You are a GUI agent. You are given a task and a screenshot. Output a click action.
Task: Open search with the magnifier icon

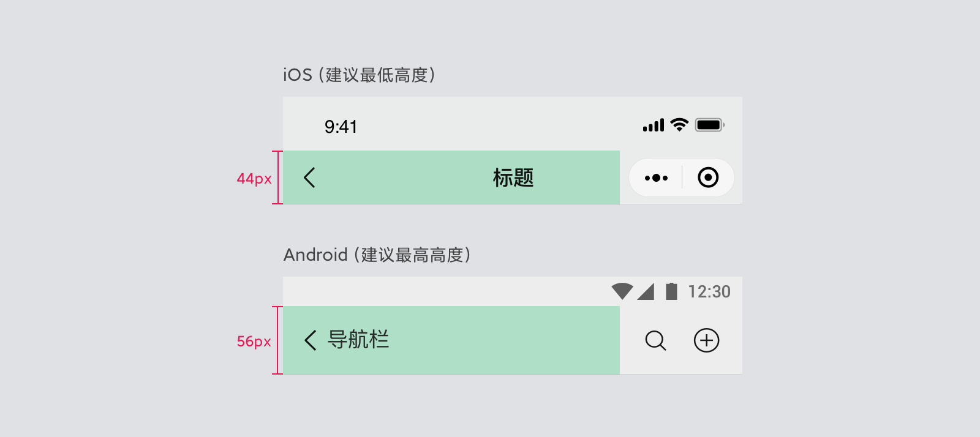[655, 340]
